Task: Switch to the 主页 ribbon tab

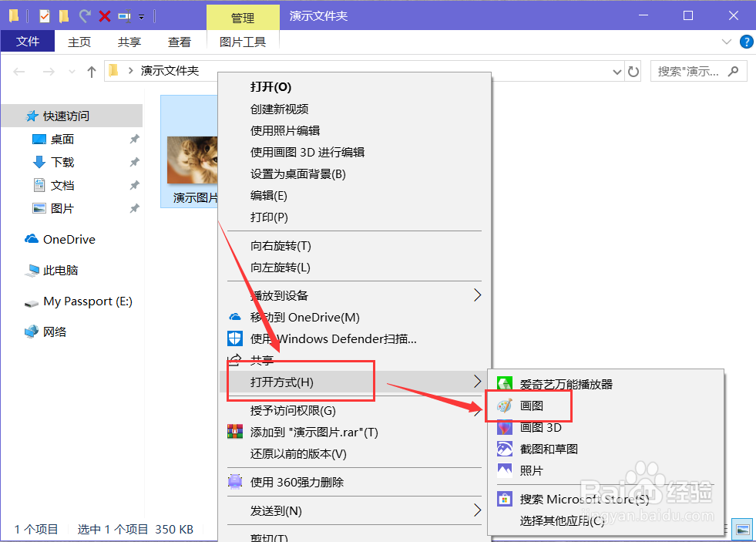Action: coord(79,42)
